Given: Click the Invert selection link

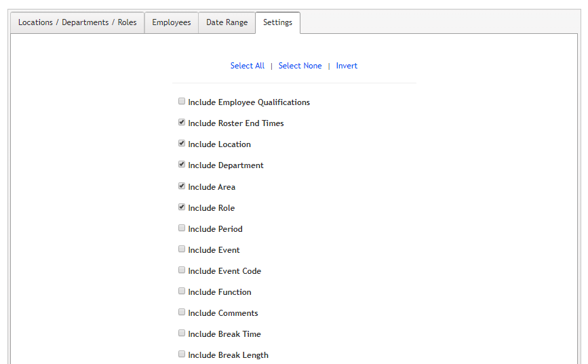Looking at the screenshot, I should pos(347,66).
